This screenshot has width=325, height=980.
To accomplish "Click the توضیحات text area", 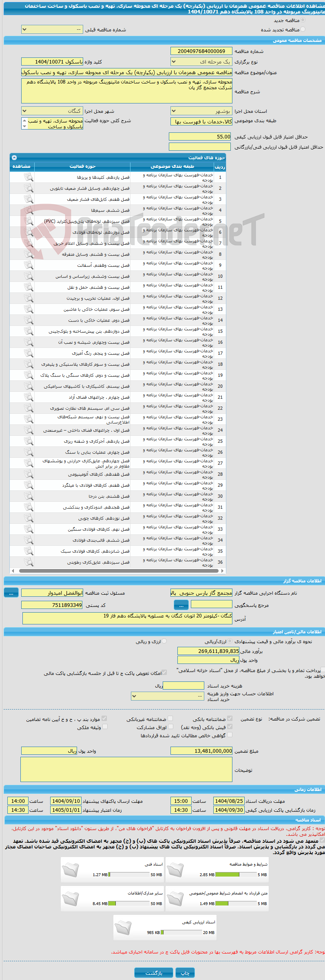I will click(x=126, y=769).
